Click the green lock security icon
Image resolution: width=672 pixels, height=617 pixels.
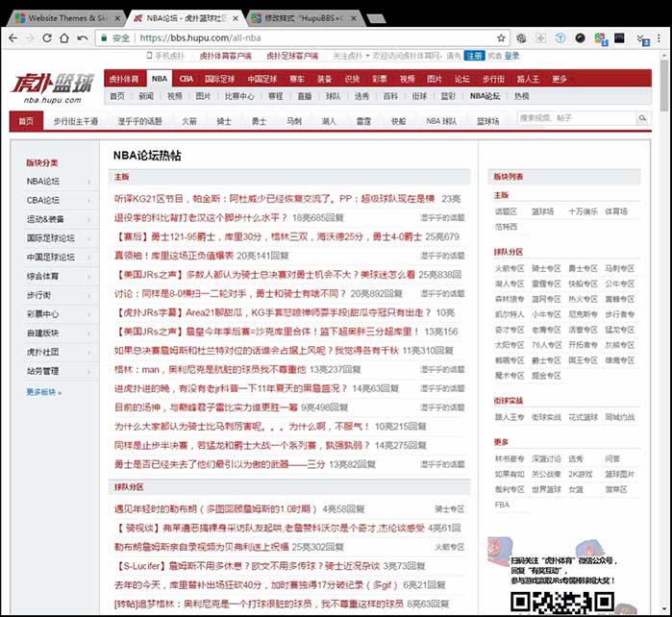click(x=104, y=38)
